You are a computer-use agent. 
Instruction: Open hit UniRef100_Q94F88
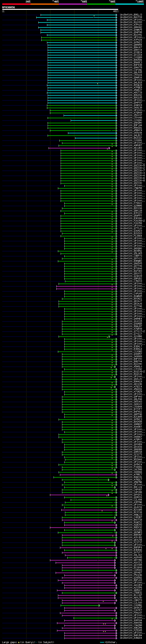(x=131, y=32)
